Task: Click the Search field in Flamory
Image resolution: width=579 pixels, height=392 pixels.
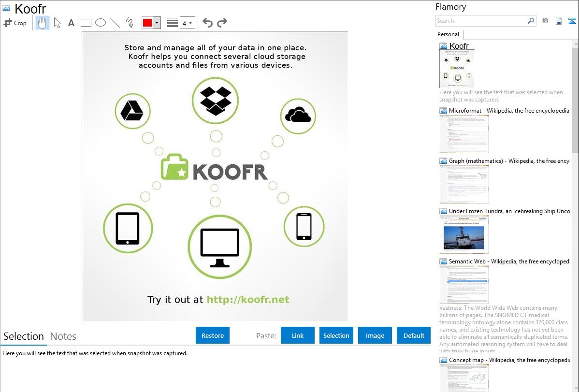Action: [481, 21]
